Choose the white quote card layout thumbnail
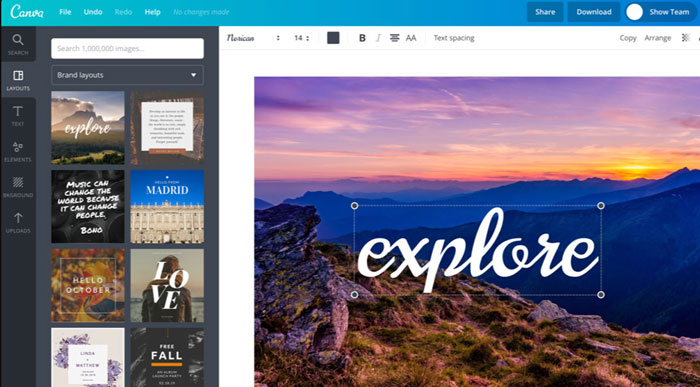This screenshot has width=700, height=387. pyautogui.click(x=167, y=128)
